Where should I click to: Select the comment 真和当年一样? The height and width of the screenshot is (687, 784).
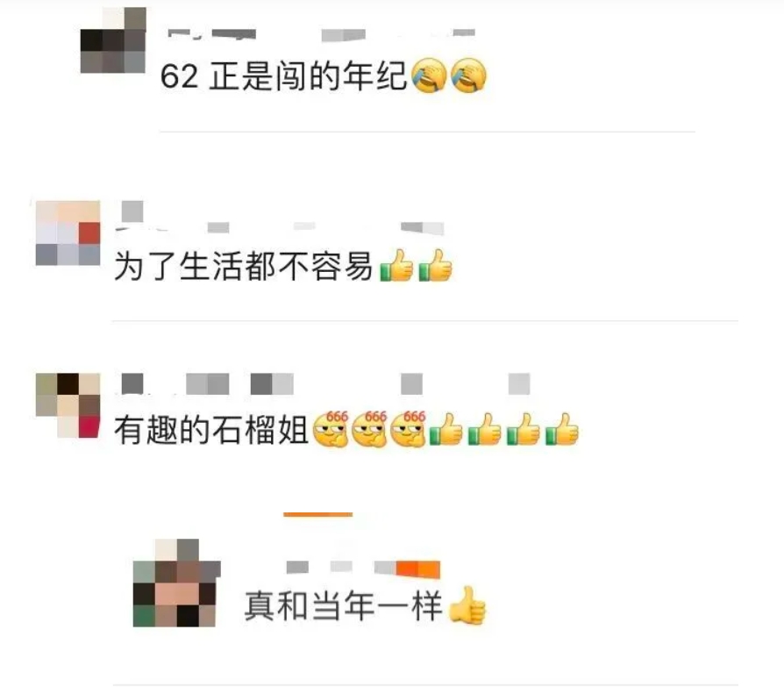[x=344, y=605]
